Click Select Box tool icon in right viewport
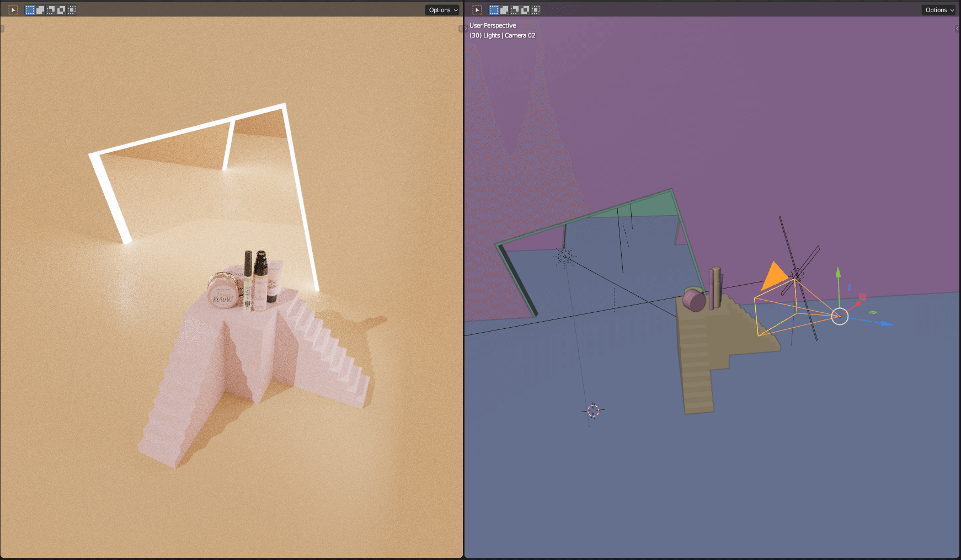Image resolution: width=961 pixels, height=560 pixels. 477,10
